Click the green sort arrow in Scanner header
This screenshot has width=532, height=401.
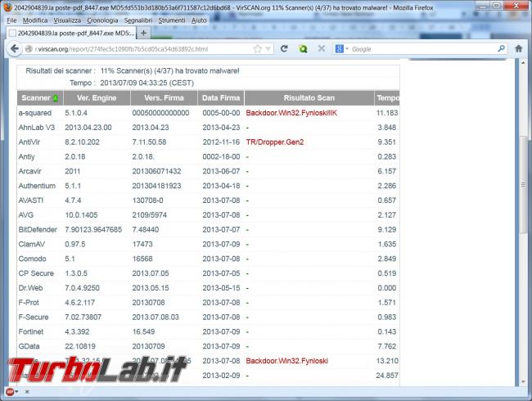(x=56, y=98)
